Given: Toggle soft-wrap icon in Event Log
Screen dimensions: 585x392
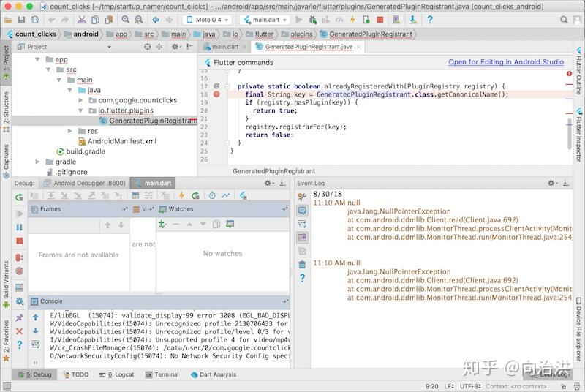Looking at the screenshot, I should [302, 225].
